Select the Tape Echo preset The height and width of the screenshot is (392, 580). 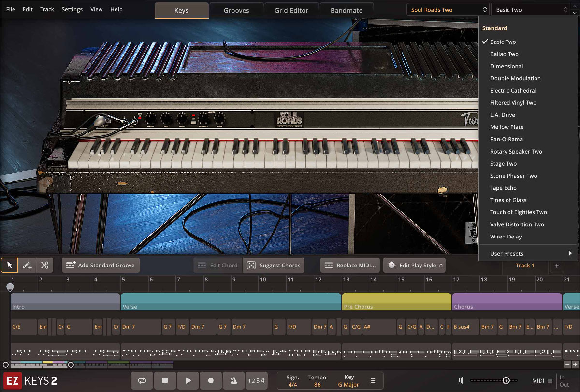pyautogui.click(x=529, y=188)
